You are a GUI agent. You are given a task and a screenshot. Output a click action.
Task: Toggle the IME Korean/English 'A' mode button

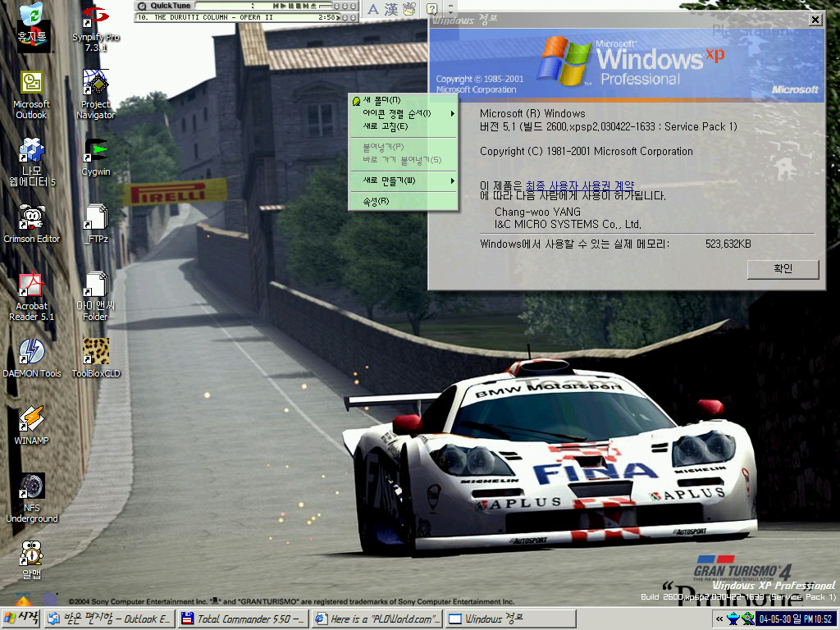tap(372, 9)
